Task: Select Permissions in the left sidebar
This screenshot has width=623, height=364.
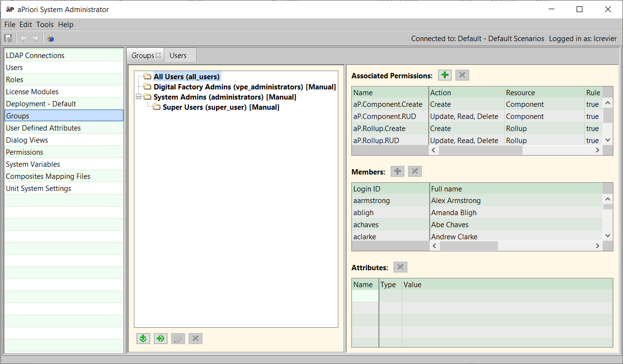Action: [25, 152]
